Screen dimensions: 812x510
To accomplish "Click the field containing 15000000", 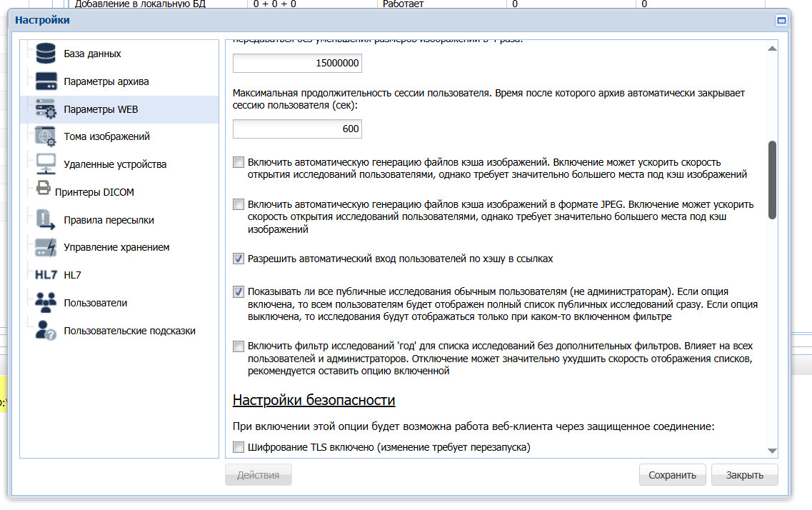I will [x=297, y=63].
